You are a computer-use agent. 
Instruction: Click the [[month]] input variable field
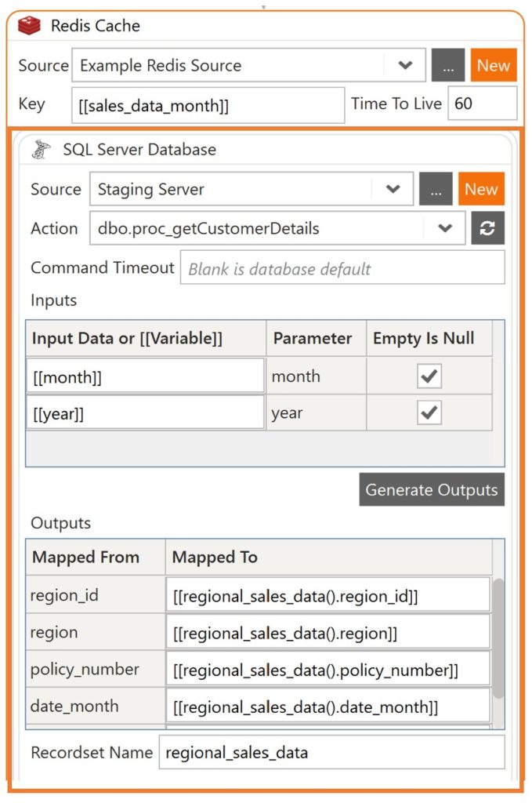(145, 375)
